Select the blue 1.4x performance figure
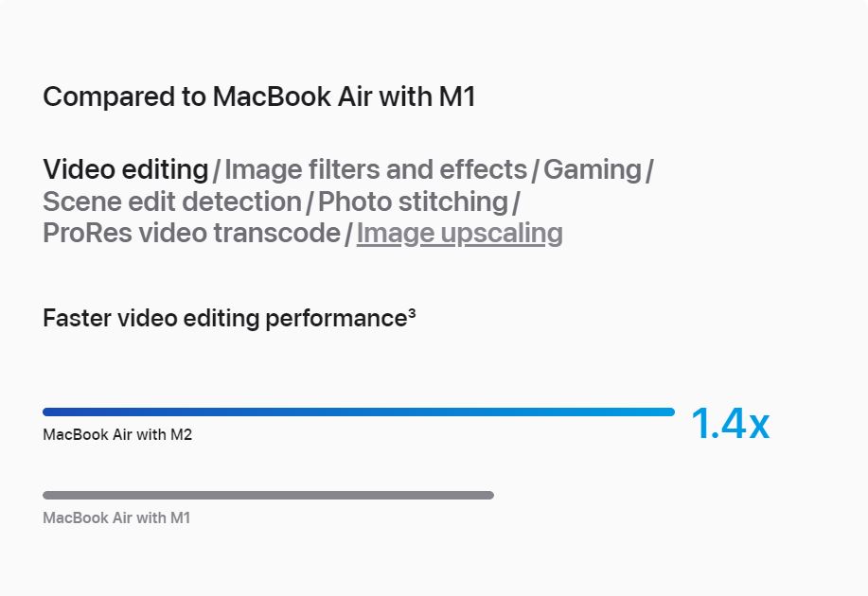The height and width of the screenshot is (596, 868). pos(730,424)
